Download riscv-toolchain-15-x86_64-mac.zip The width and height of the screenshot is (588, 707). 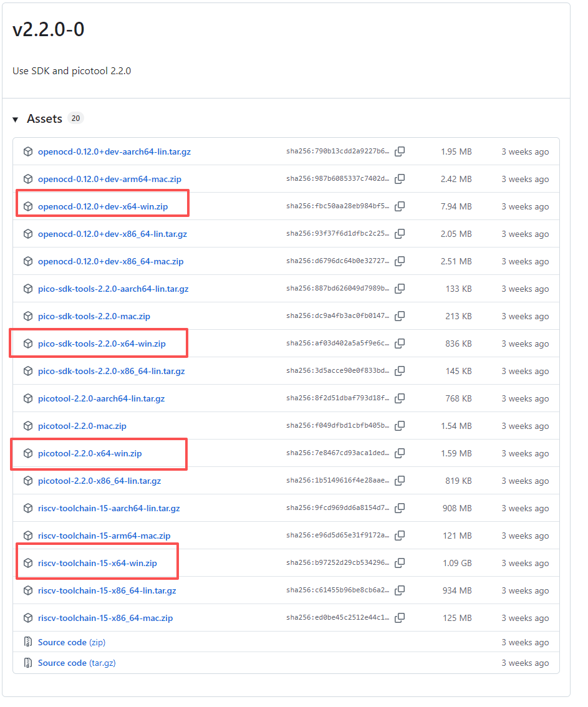tap(105, 618)
